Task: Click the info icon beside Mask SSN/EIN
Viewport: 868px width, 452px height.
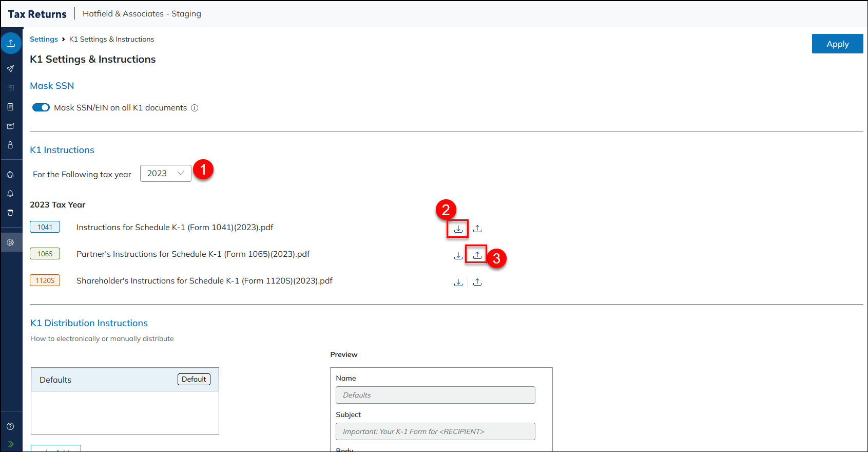Action: 195,108
